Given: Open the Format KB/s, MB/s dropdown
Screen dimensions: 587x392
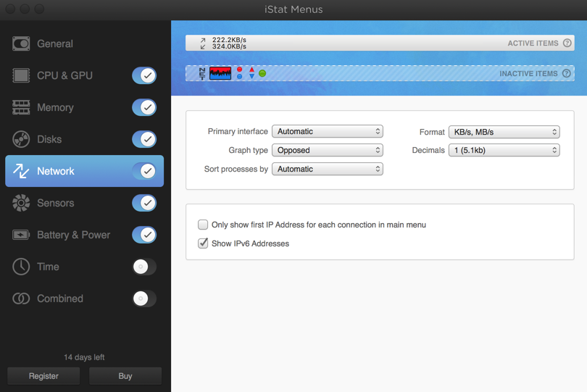Looking at the screenshot, I should tap(504, 132).
